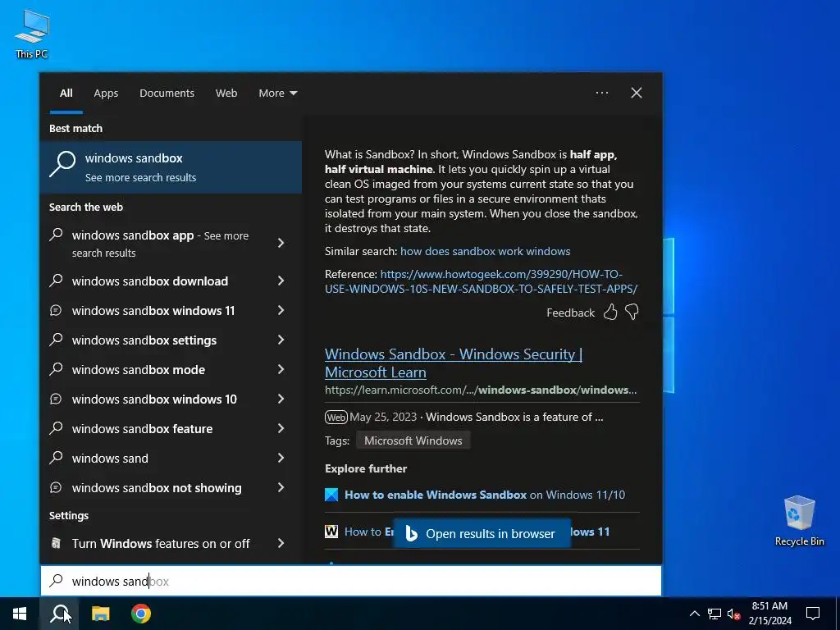Screen dimensions: 840x630
Task: Switch to the Web tab
Action: (226, 94)
